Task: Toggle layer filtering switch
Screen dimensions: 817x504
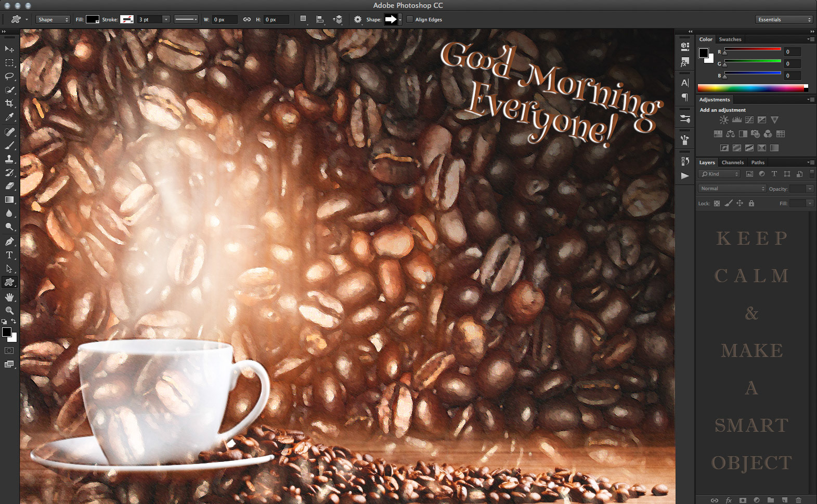Action: pyautogui.click(x=812, y=174)
